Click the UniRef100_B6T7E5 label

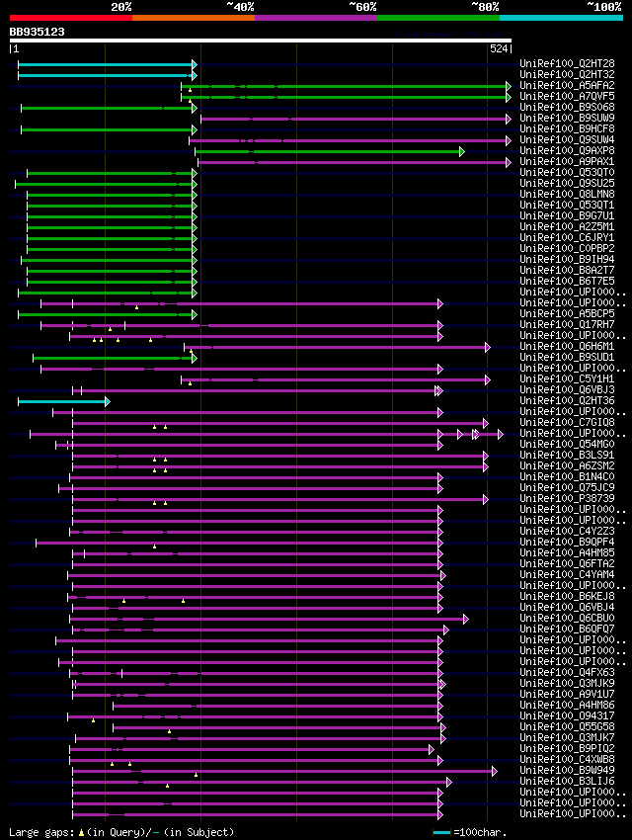click(x=567, y=282)
